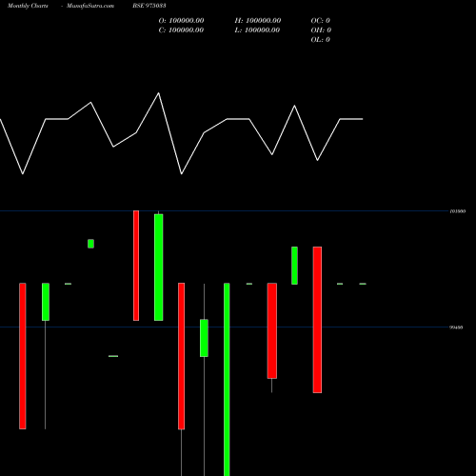
Task: Select the high value "H: 100000.00"
Action: (258, 21)
